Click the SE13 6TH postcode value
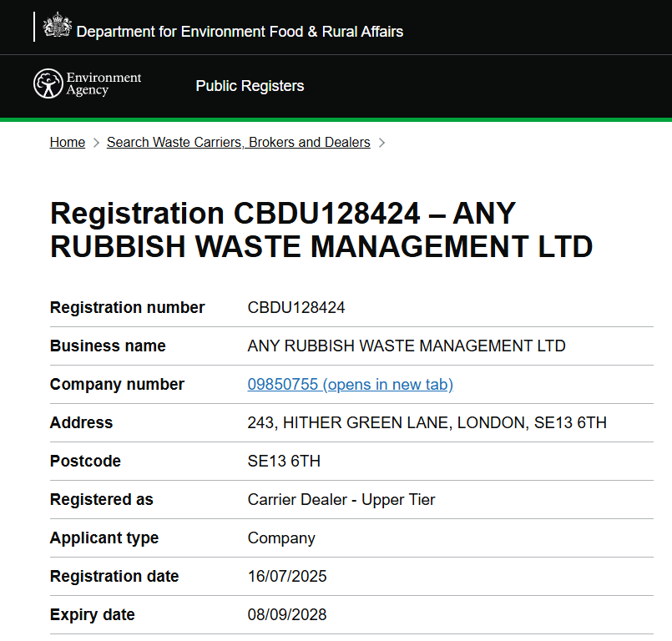Image resolution: width=672 pixels, height=641 pixels. click(284, 461)
